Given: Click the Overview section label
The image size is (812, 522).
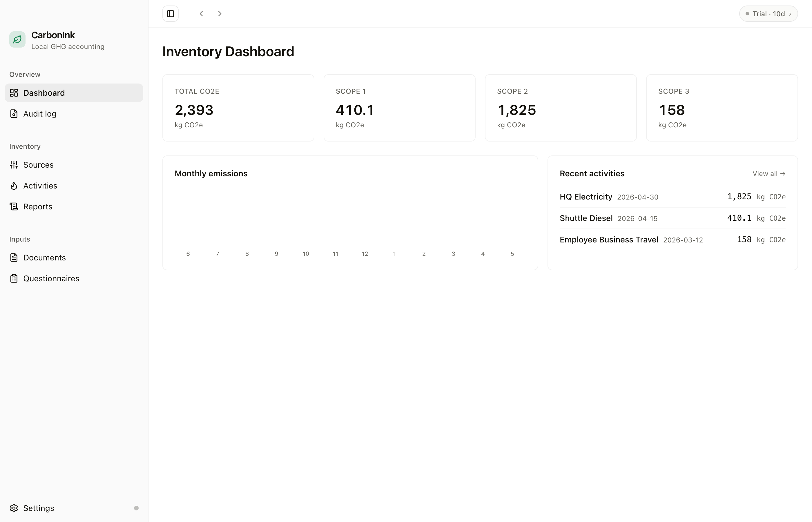Looking at the screenshot, I should pos(25,75).
